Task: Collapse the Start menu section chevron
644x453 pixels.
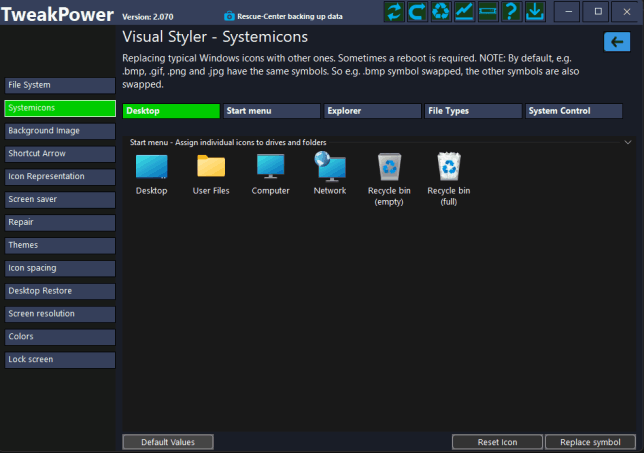Action: pos(627,142)
